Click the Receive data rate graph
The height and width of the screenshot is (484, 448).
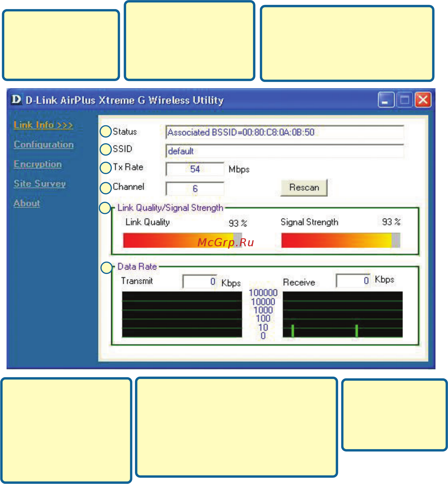pyautogui.click(x=343, y=314)
